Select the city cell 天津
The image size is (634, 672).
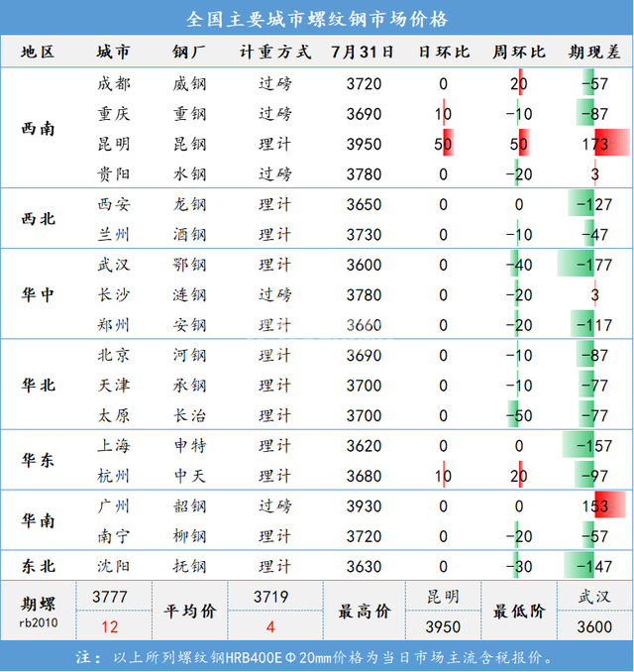click(x=114, y=386)
